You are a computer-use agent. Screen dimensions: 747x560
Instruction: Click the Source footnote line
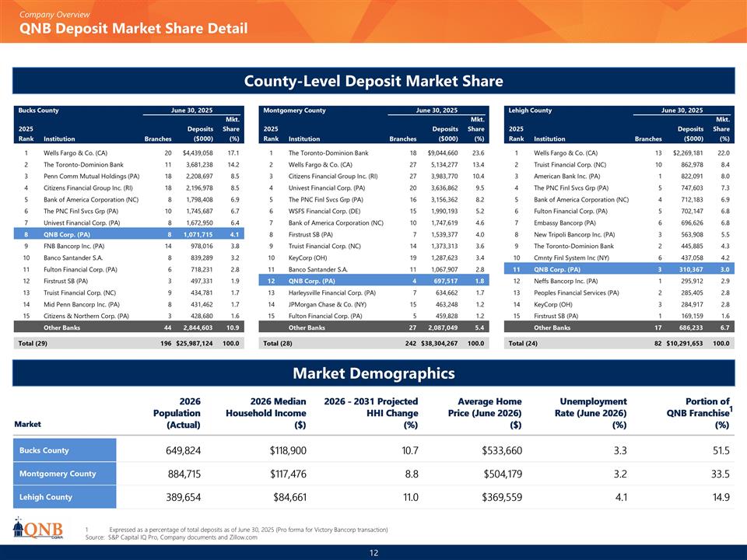click(x=171, y=537)
